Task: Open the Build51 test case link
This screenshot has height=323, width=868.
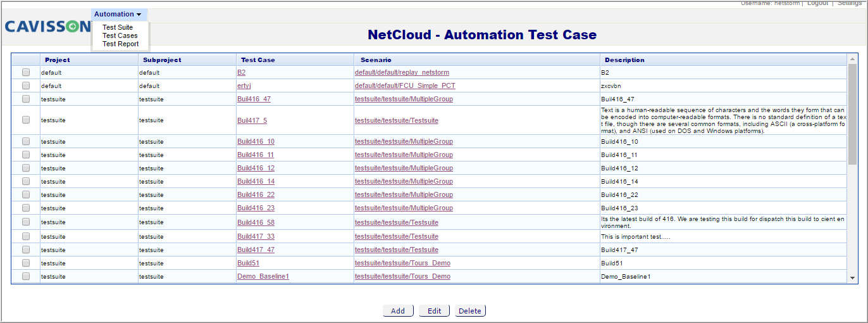Action: (x=248, y=263)
